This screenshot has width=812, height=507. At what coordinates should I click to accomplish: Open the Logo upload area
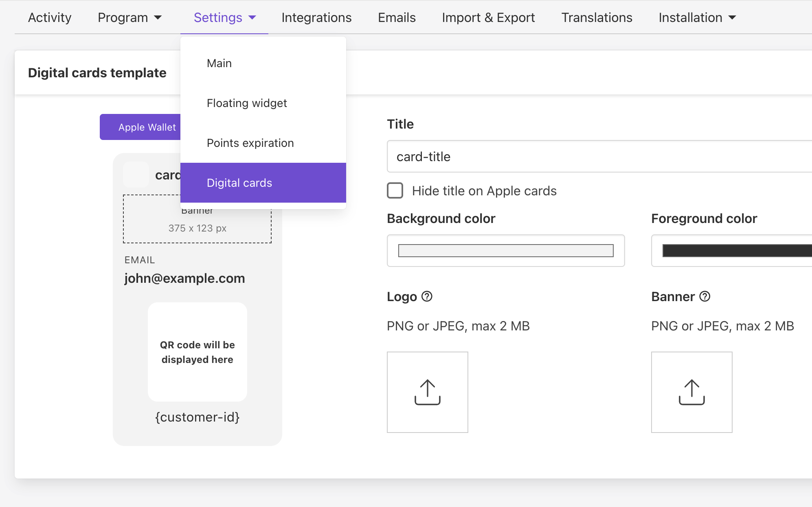[427, 392]
